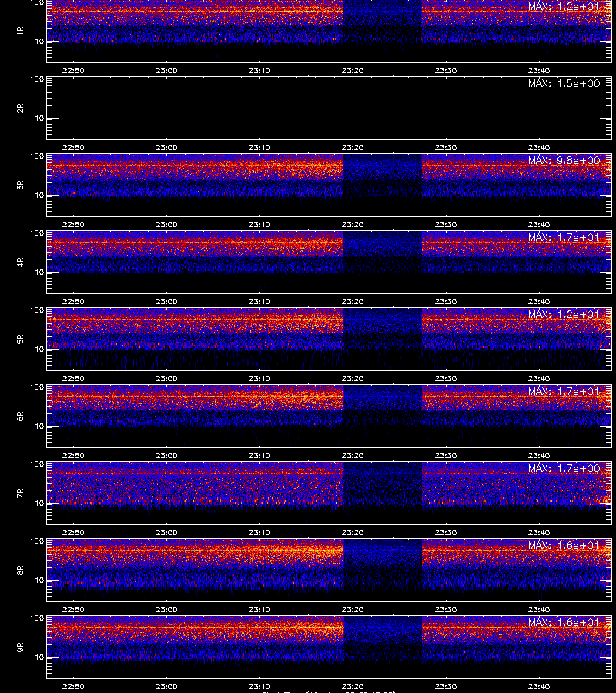
Task: Click 23:00 time label under 2R panel
Action: tap(166, 148)
